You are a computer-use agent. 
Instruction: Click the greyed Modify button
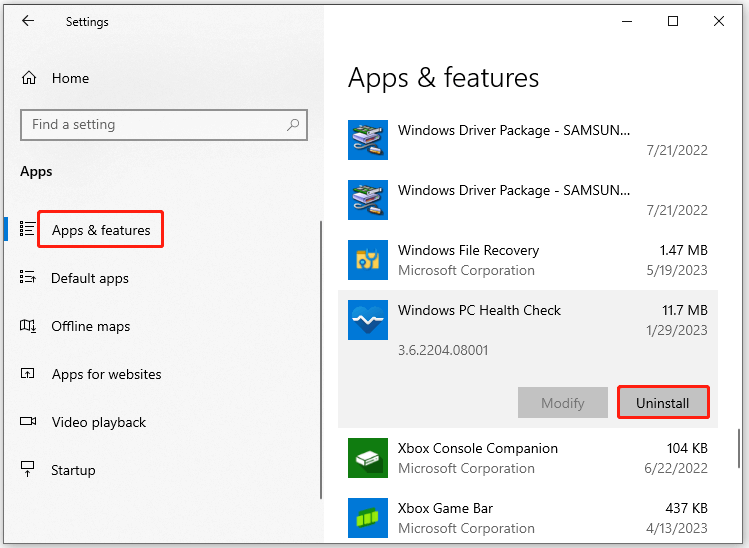[563, 402]
